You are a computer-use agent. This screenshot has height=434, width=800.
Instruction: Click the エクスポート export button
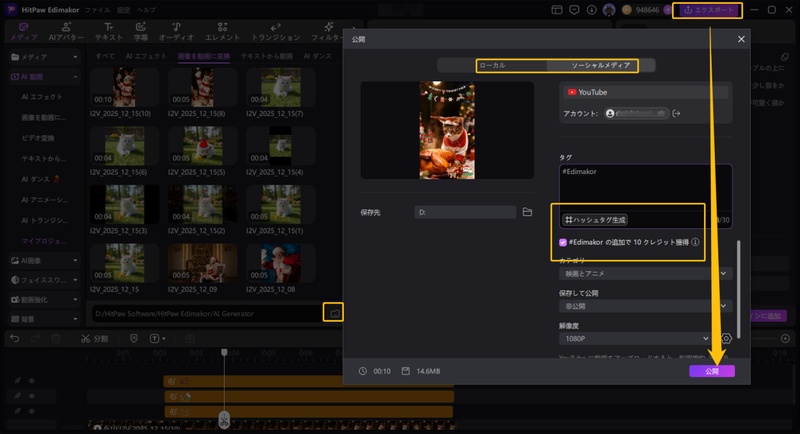pyautogui.click(x=709, y=10)
